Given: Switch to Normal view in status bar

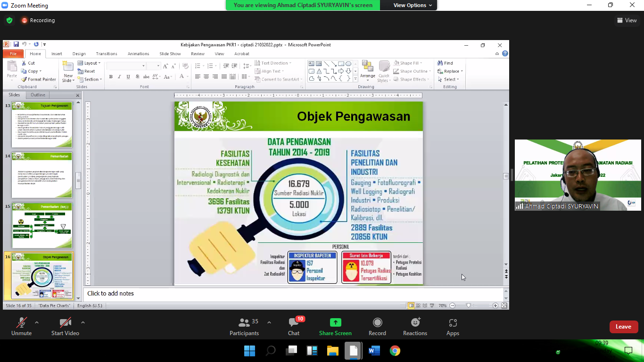Looking at the screenshot, I should pyautogui.click(x=411, y=305).
